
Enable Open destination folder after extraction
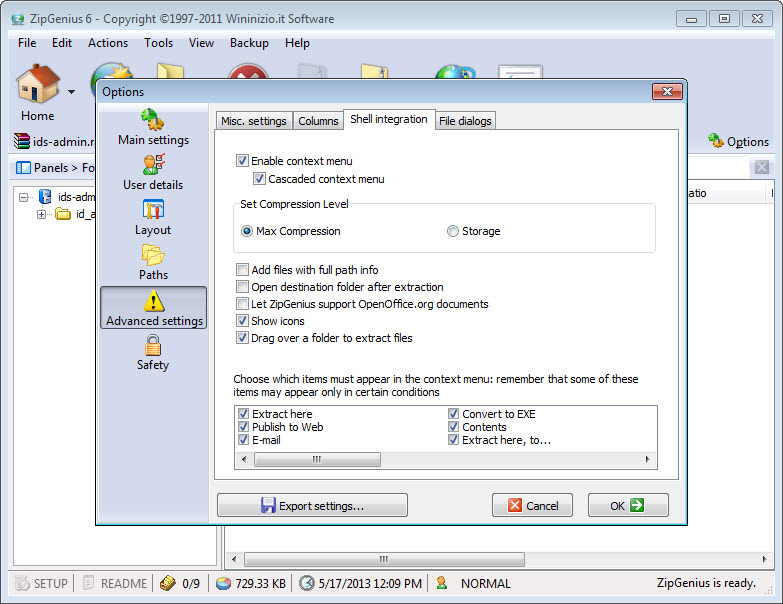point(242,287)
